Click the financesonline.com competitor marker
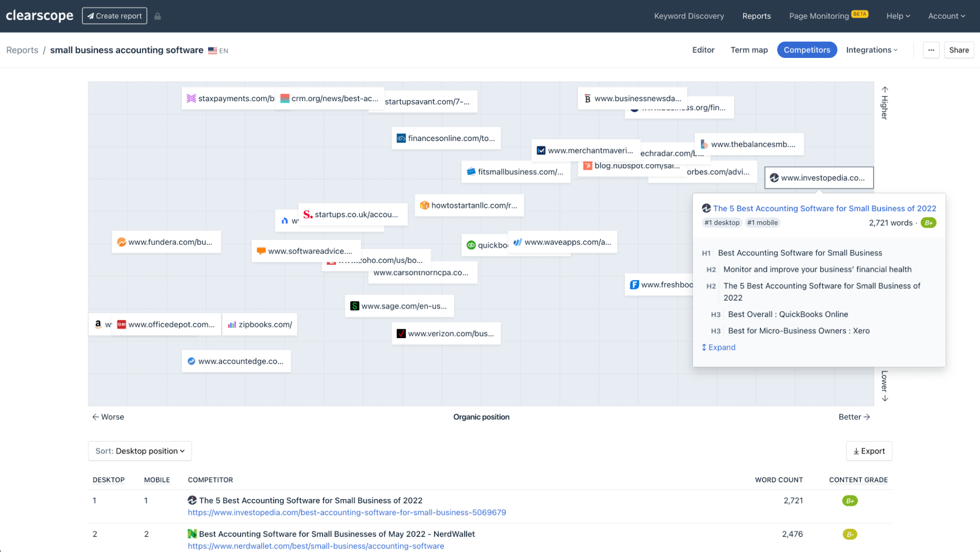980x552 pixels. pyautogui.click(x=446, y=138)
